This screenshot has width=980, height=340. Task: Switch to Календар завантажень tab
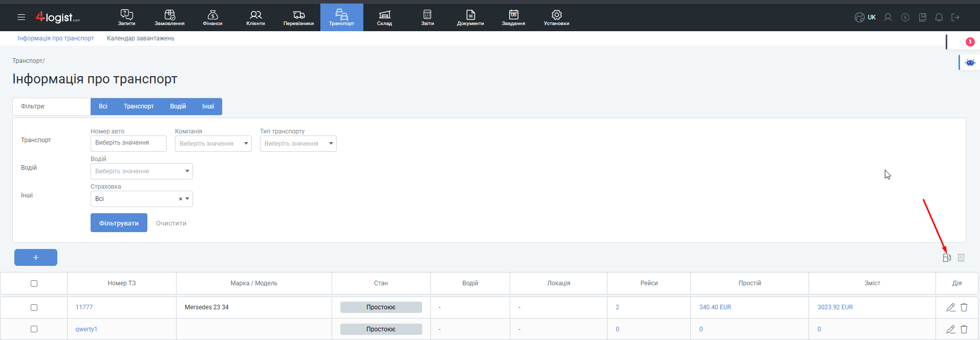click(140, 38)
